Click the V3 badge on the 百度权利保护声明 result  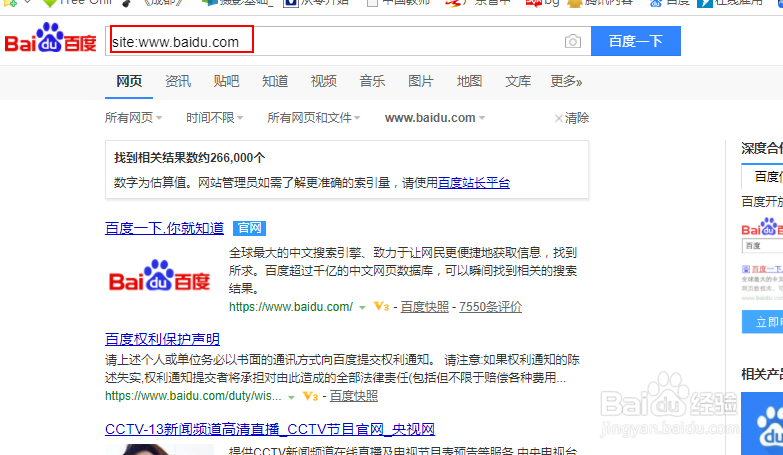tap(310, 397)
